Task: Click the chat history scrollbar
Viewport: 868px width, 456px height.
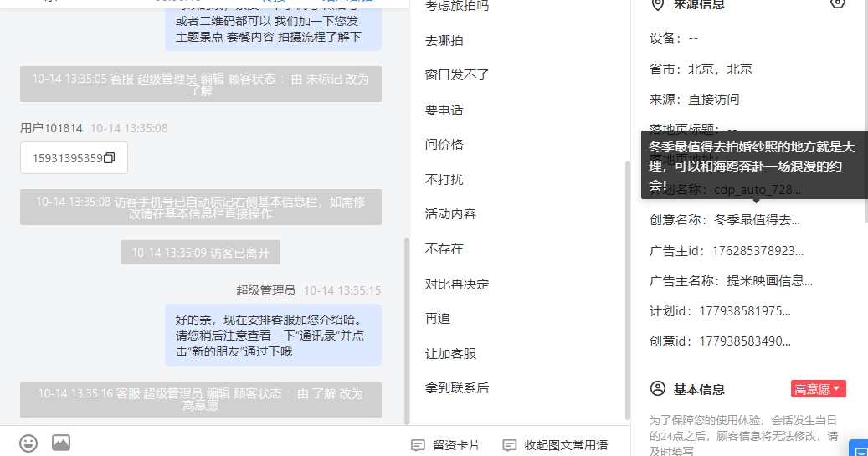Action: click(407, 330)
